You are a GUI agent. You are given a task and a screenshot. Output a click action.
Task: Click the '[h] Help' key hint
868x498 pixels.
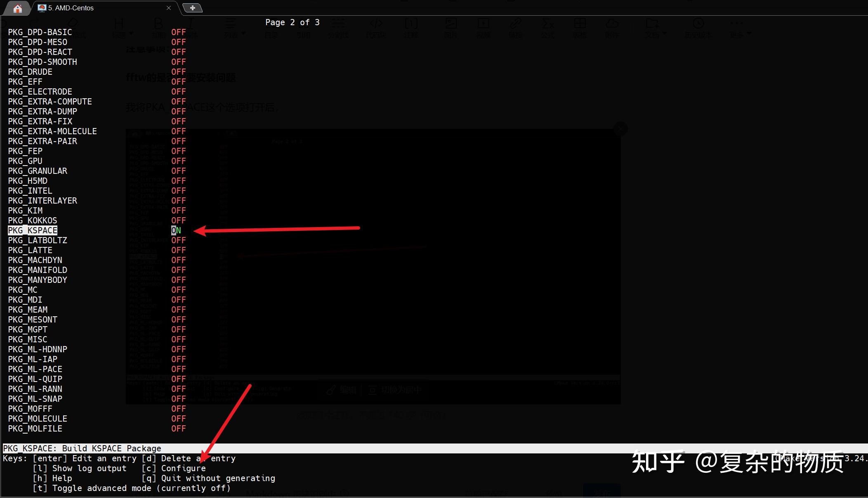point(52,478)
